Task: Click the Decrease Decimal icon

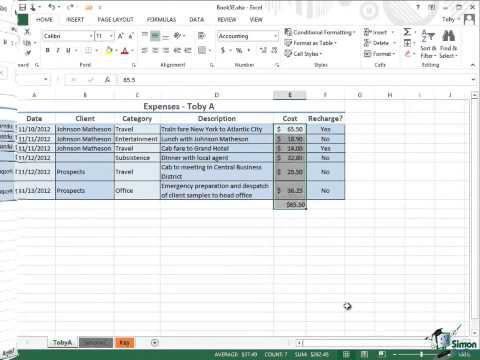Action: (x=274, y=50)
